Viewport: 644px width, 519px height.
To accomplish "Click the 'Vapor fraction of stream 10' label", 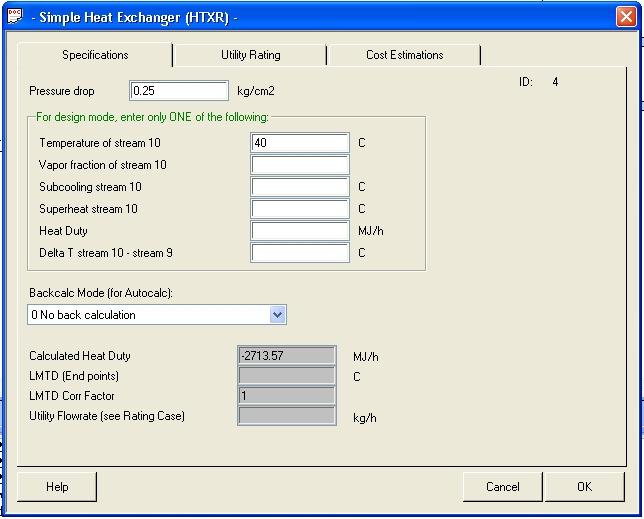I will 103,165.
